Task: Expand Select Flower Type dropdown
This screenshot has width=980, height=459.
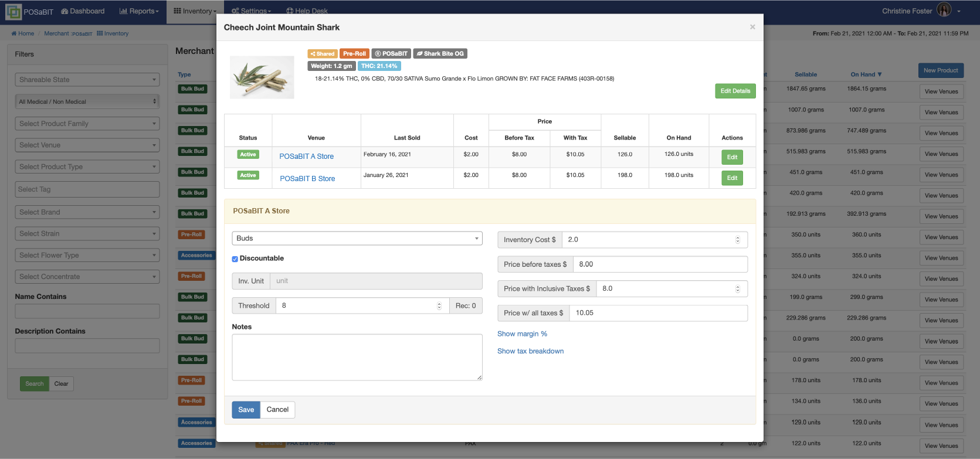Action: [x=87, y=255]
